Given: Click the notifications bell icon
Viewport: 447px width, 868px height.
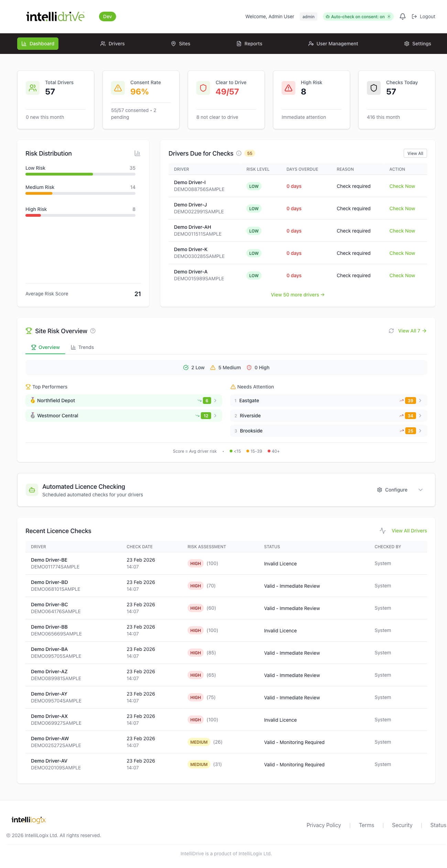Looking at the screenshot, I should 403,16.
